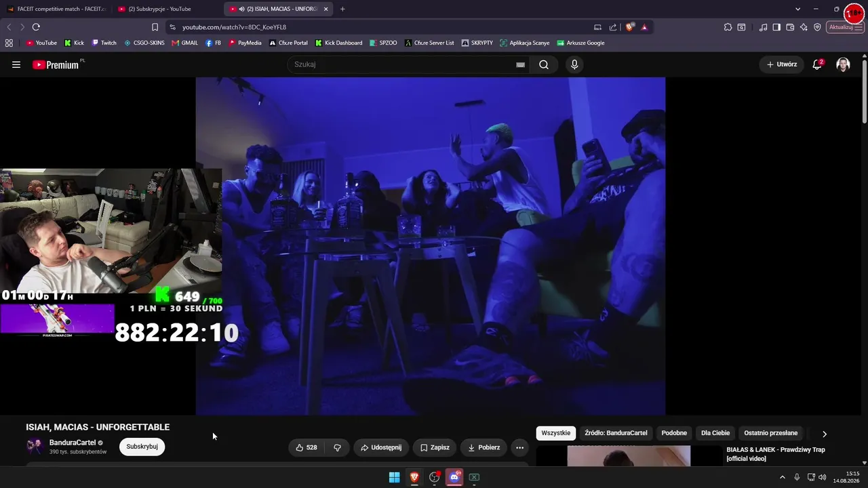This screenshot has width=868, height=488.
Task: Open the YouTube guide hamburger menu
Action: 16,64
